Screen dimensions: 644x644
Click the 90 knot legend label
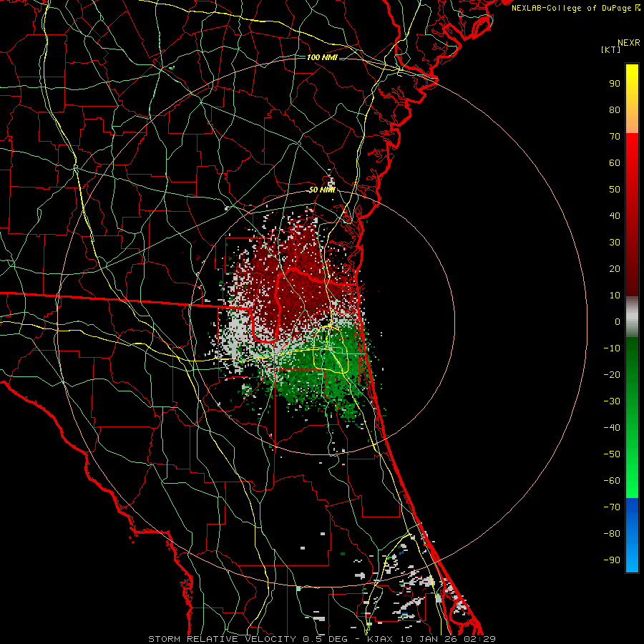point(615,84)
